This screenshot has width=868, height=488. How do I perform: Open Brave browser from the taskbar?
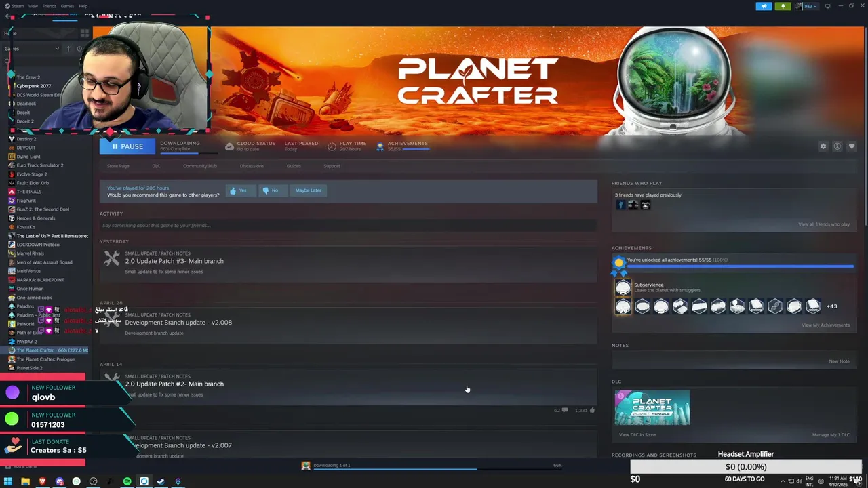coord(42,481)
